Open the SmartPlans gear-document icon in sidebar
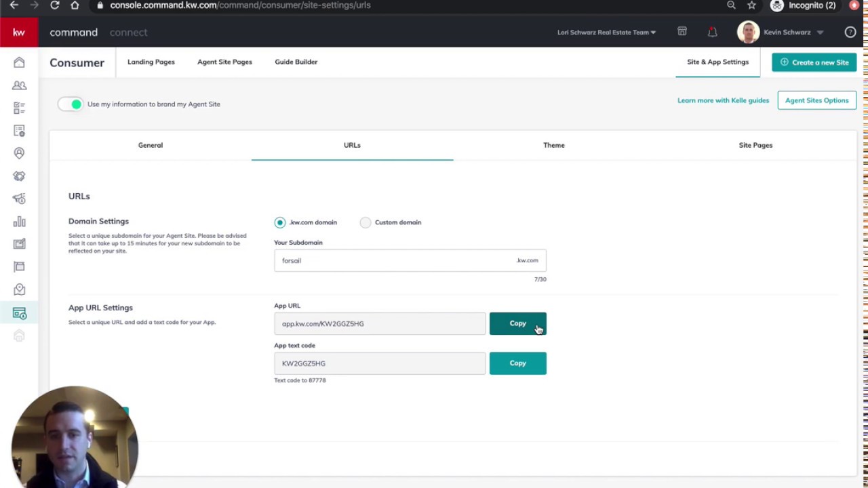Screen dimensions: 868x488 (x=19, y=130)
